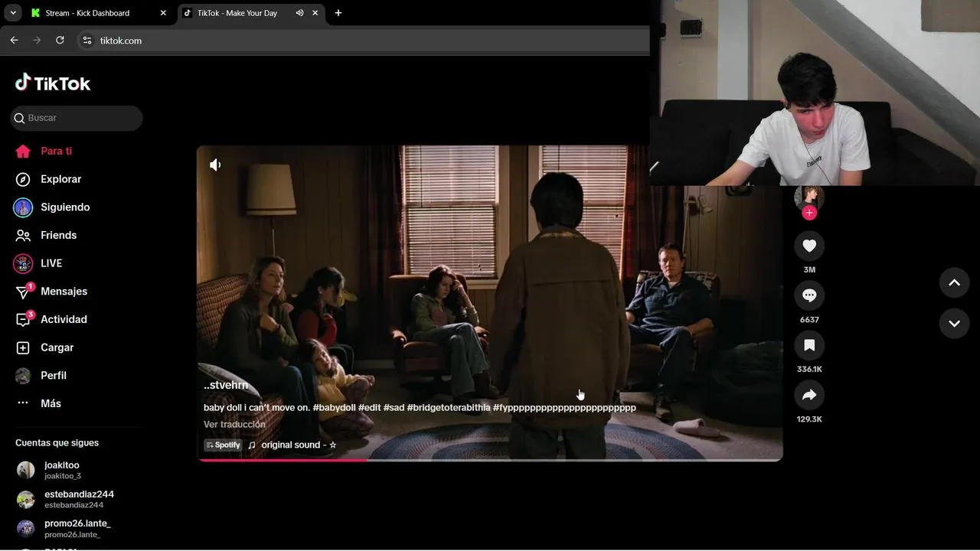Viewport: 980px width, 551px height.
Task: Click the browser forward arrow
Action: 37,41
